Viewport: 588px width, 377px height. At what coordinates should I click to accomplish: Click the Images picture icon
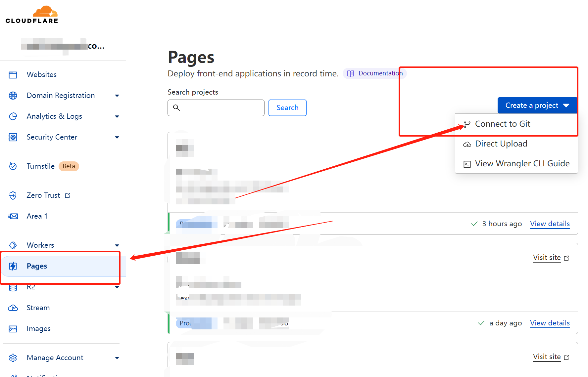tap(13, 329)
